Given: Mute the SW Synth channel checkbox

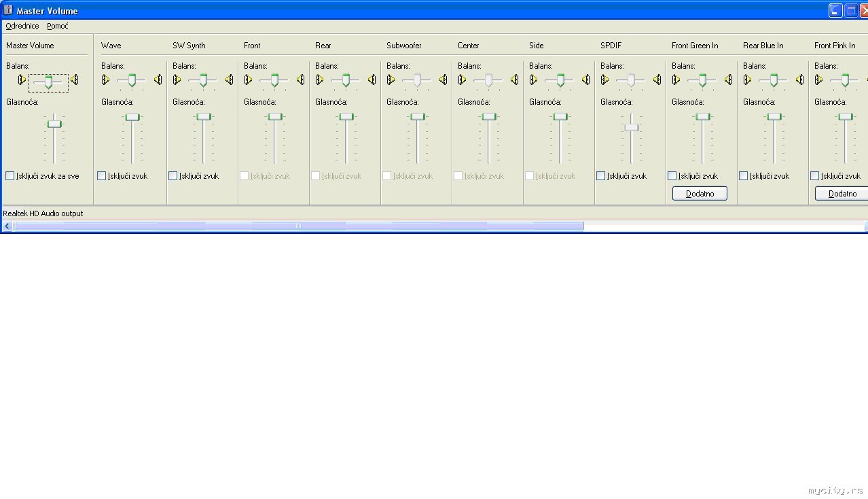Looking at the screenshot, I should [173, 176].
